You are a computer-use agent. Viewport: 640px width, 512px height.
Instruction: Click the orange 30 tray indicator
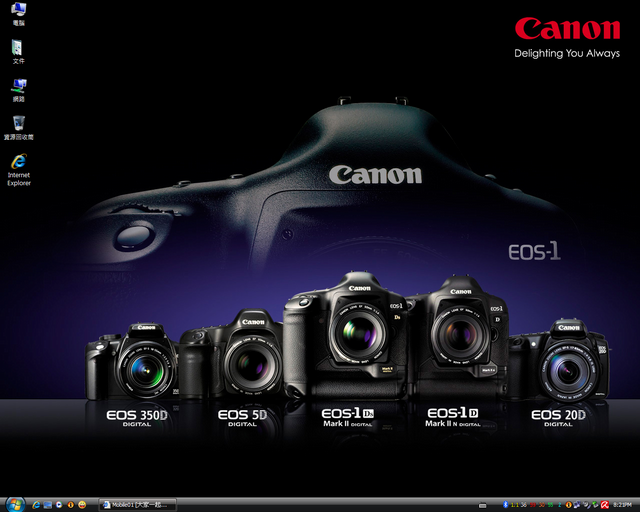[x=542, y=505]
